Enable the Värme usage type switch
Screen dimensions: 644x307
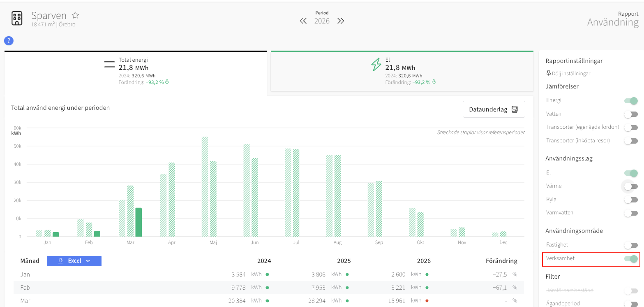pos(631,186)
